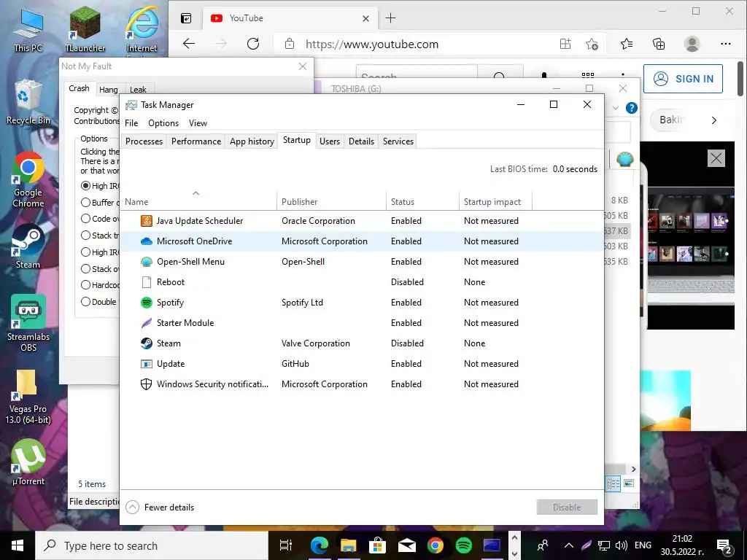Screen dimensions: 747x560
Task: Click the Disable button
Action: click(x=567, y=507)
